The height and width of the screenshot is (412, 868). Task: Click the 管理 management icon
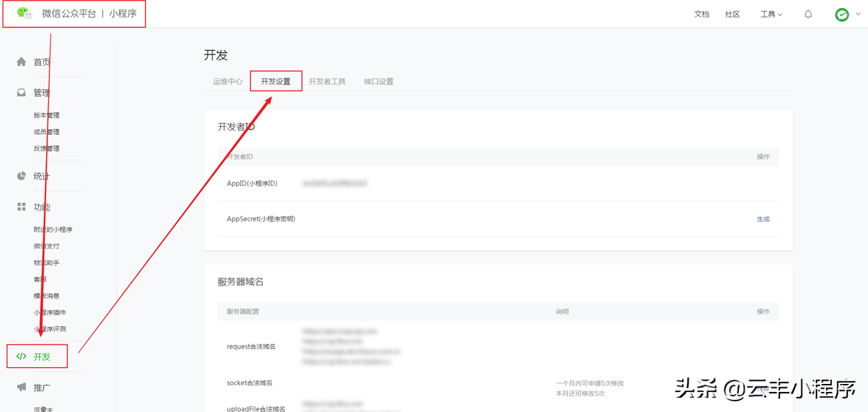(x=21, y=93)
